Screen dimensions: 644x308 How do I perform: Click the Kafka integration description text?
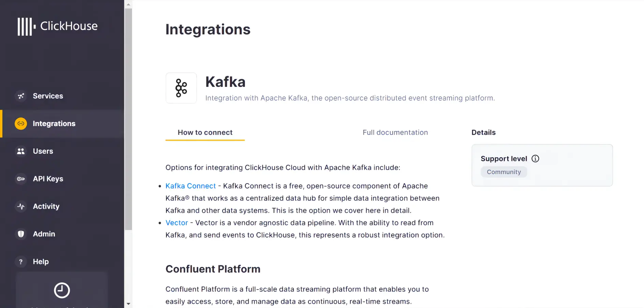(350, 98)
